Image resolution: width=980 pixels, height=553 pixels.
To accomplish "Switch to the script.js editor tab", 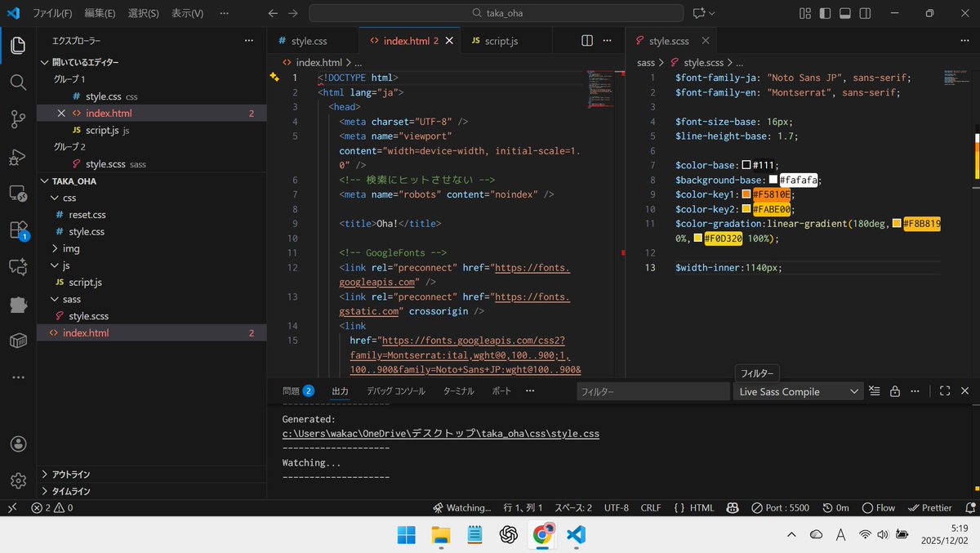I will (506, 41).
